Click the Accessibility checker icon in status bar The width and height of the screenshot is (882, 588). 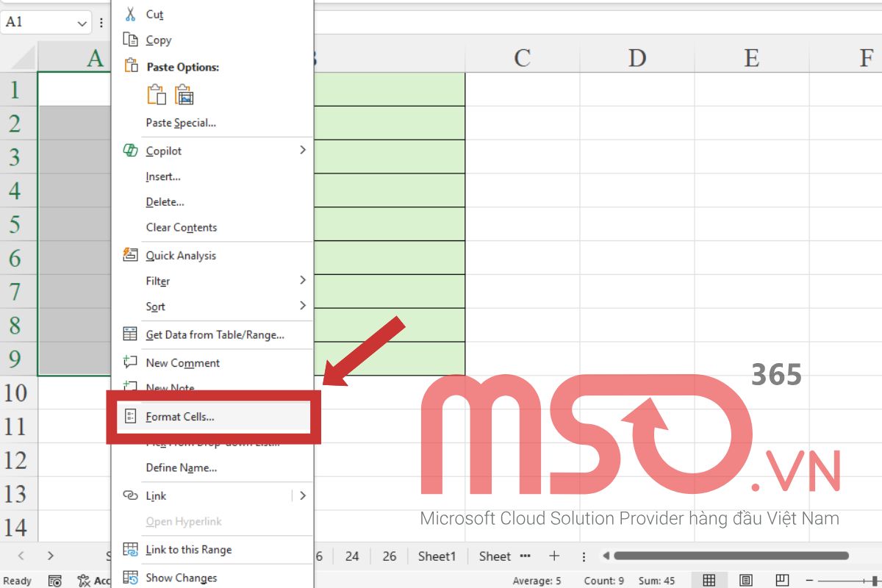(84, 581)
